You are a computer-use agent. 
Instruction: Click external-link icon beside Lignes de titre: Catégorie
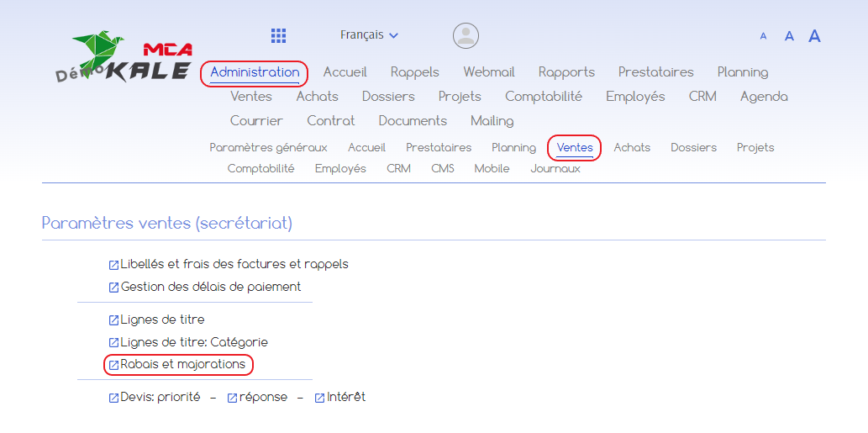(x=113, y=343)
